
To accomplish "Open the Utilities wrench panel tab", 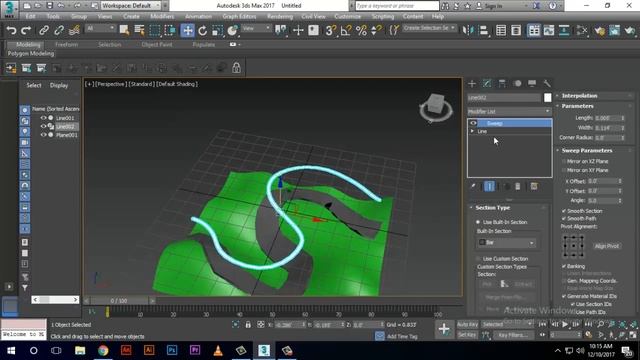I will point(547,84).
